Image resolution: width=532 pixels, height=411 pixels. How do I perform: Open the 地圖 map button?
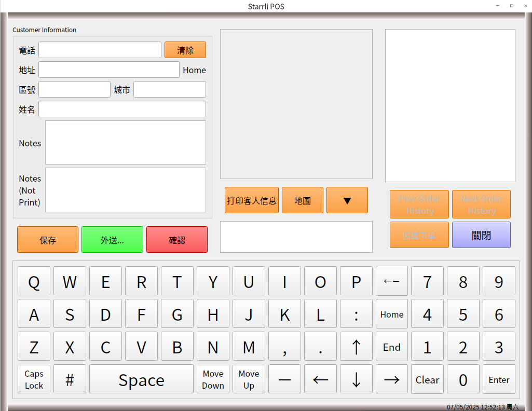(302, 200)
